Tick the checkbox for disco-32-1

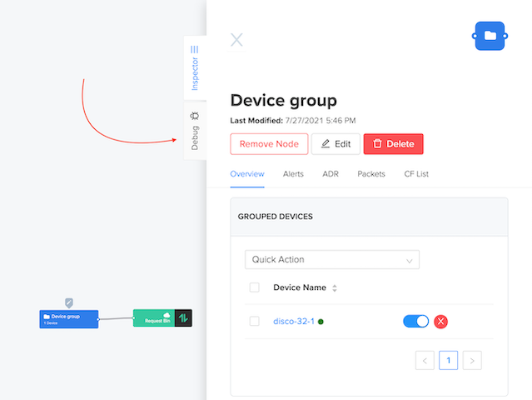coord(255,322)
